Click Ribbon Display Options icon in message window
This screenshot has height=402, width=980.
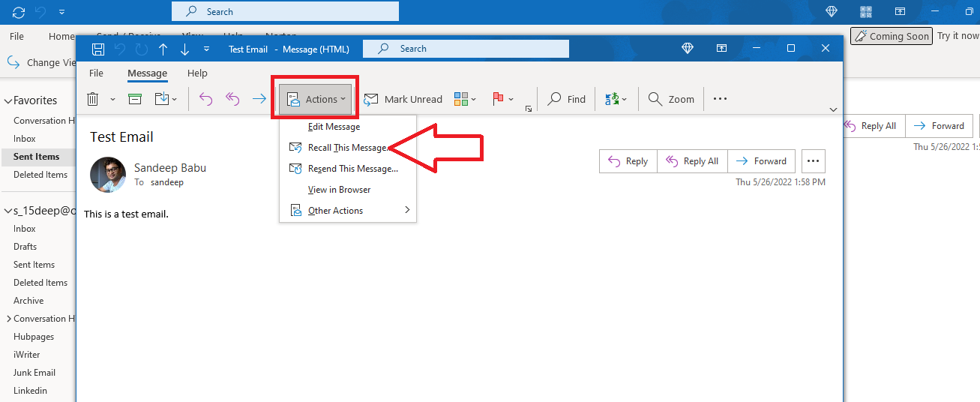722,48
